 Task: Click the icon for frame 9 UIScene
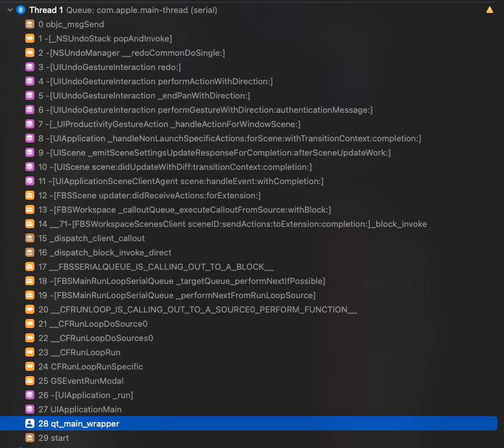point(30,152)
